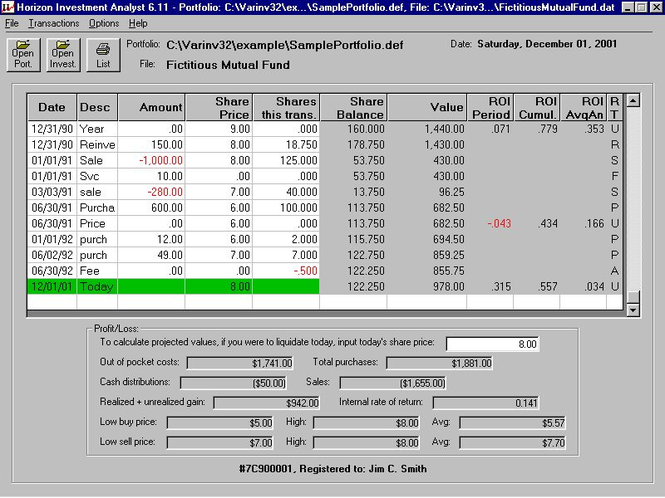Image resolution: width=665 pixels, height=498 pixels.
Task: Click the .779 ROI Cumul. cell
Action: (537, 129)
